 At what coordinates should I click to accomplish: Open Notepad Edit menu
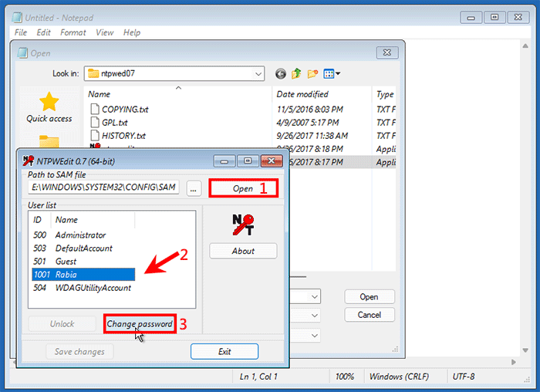[x=43, y=32]
